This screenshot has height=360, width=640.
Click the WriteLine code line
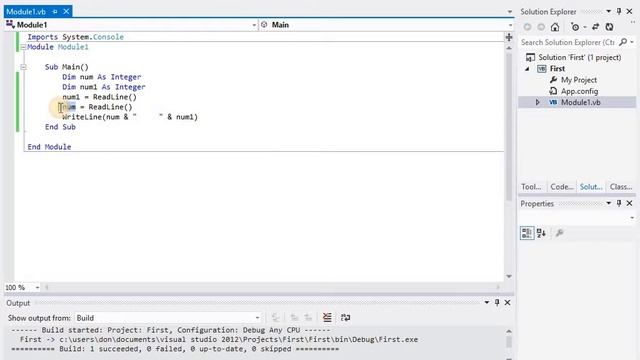pos(130,117)
